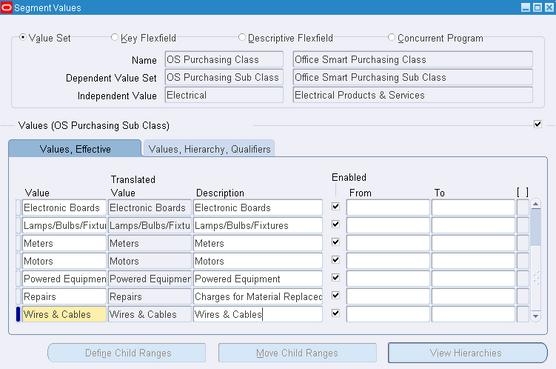556x369 pixels.
Task: Click the values list scrollbar thumb
Action: coord(535,227)
